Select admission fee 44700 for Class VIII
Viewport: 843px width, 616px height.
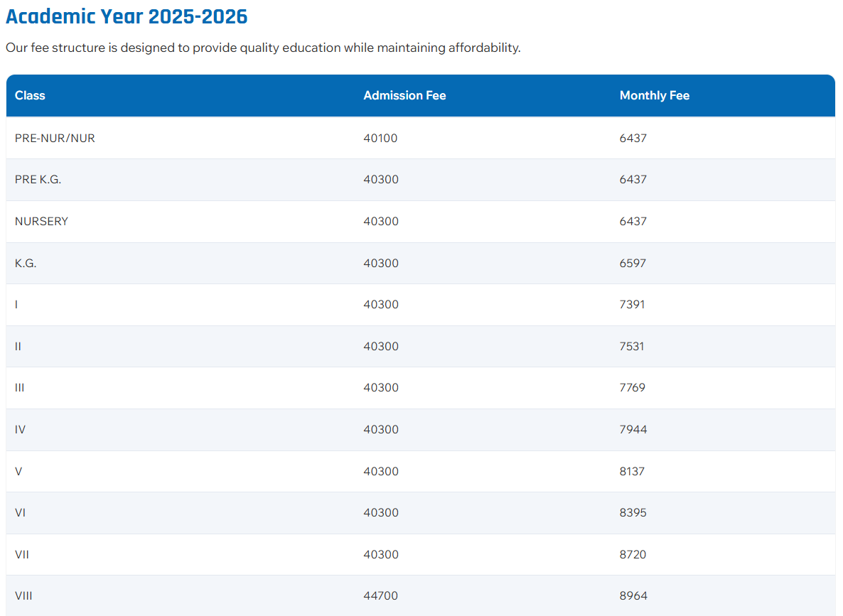(x=381, y=595)
